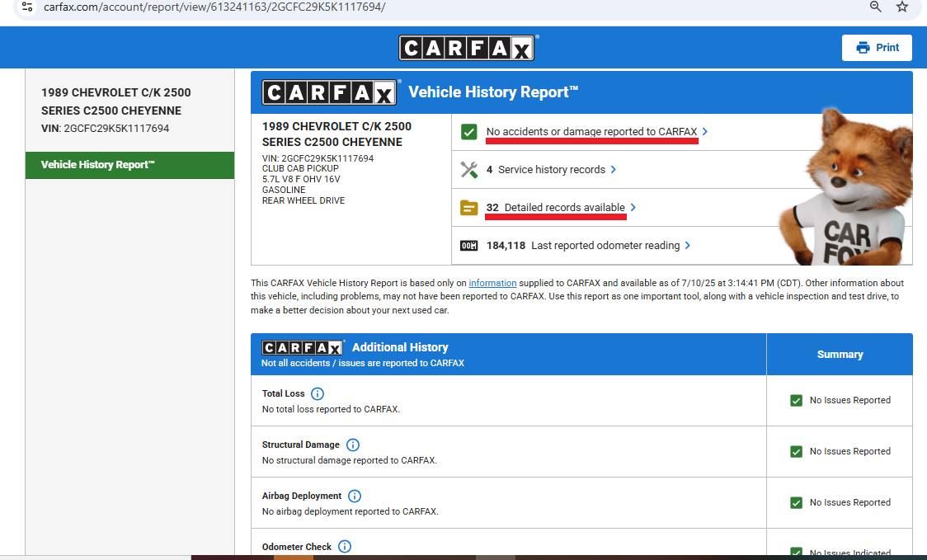Click the green no-accidents checkmark box

[468, 132]
